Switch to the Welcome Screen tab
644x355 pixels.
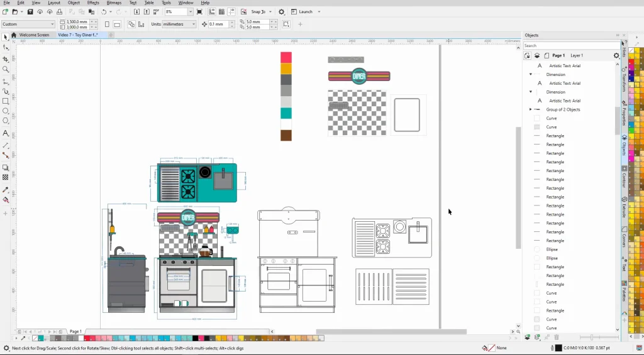click(x=33, y=35)
